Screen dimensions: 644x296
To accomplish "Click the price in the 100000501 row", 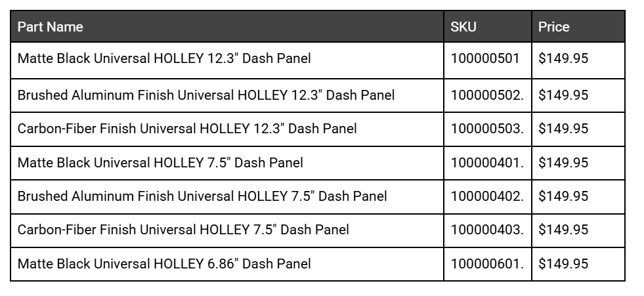I will [563, 58].
